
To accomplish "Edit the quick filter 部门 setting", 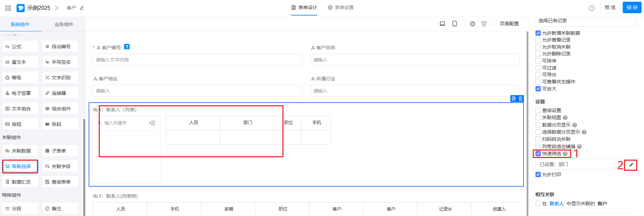I will (631, 165).
